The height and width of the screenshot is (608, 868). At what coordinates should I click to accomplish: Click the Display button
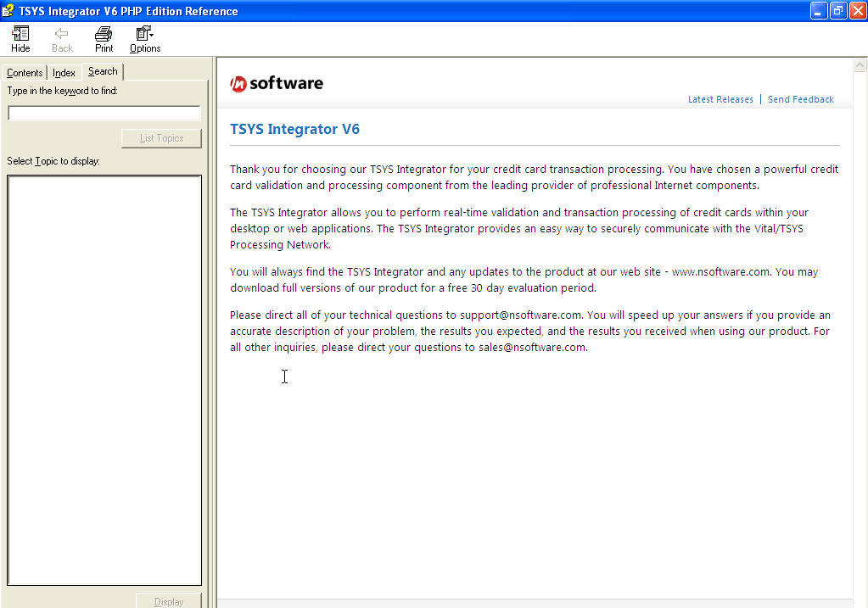[169, 601]
